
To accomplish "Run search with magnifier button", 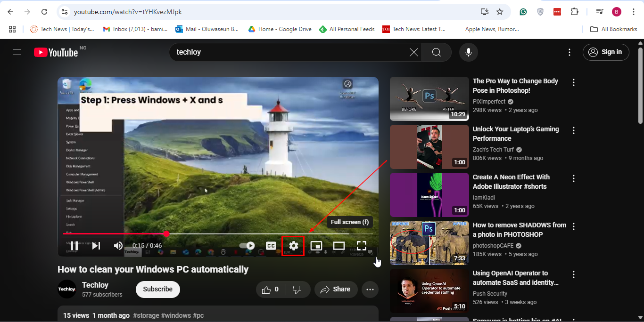I will (437, 52).
